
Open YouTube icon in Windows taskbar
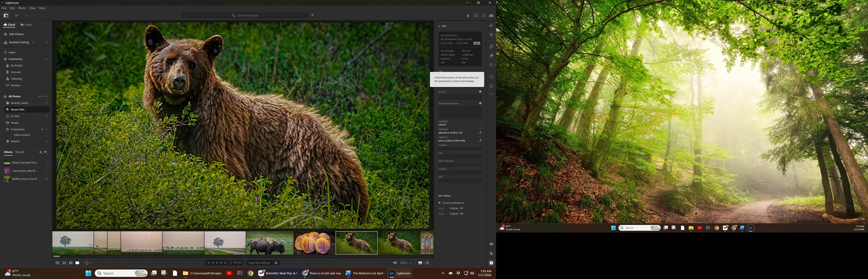point(229,273)
